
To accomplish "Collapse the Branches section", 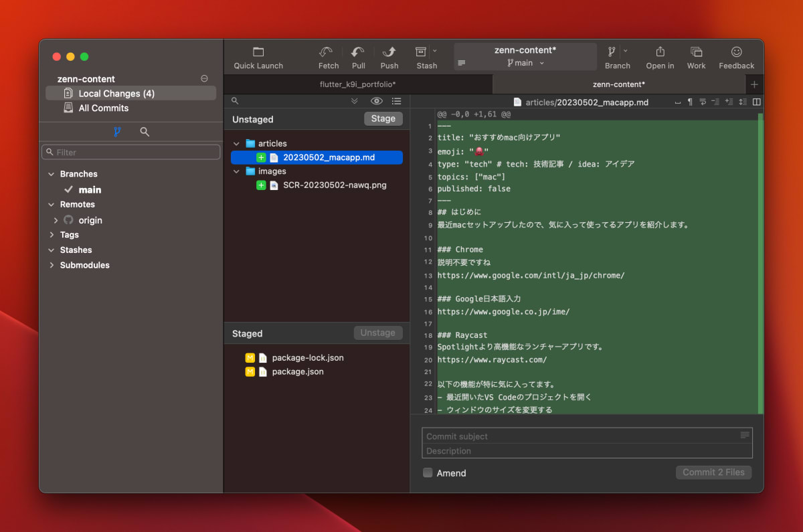I will coord(52,174).
